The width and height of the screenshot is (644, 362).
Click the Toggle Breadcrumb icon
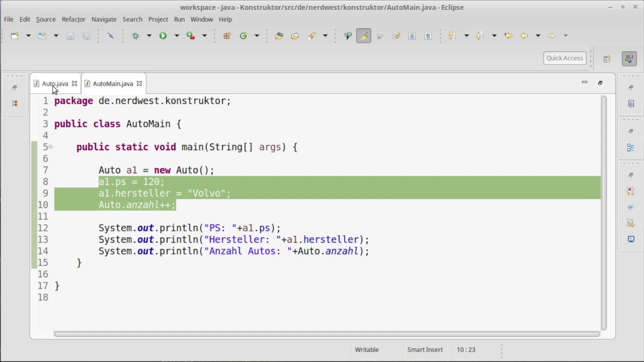pyautogui.click(x=348, y=36)
